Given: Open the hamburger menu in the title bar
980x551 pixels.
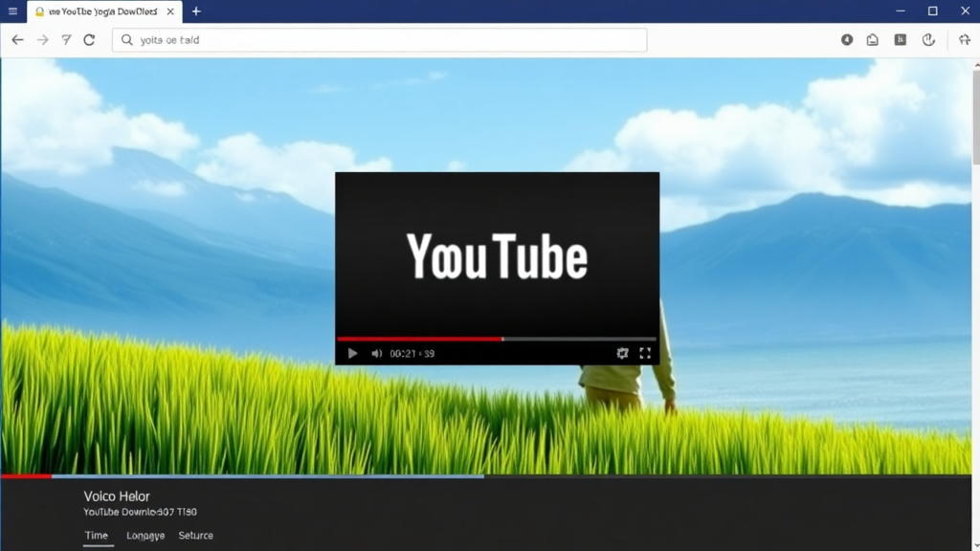Looking at the screenshot, I should pyautogui.click(x=12, y=11).
